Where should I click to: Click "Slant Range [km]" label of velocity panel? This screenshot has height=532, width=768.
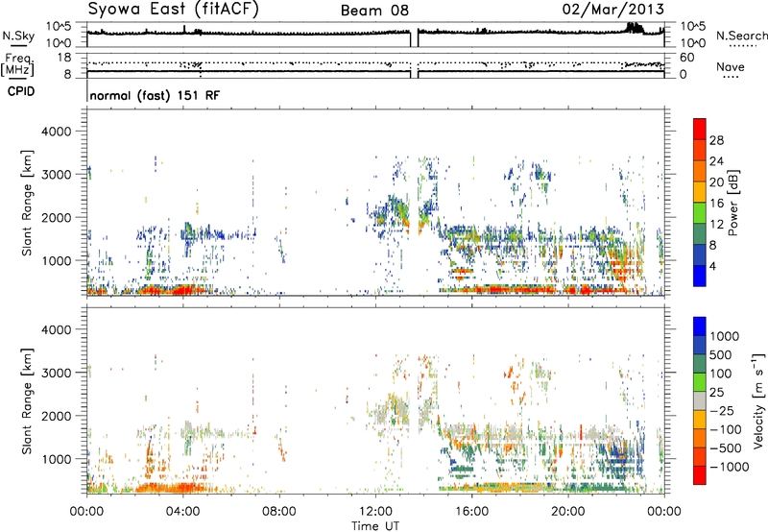[x=27, y=400]
